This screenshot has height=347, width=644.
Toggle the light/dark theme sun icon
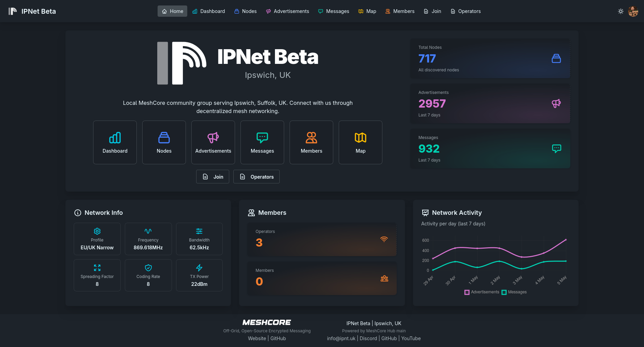click(x=621, y=11)
